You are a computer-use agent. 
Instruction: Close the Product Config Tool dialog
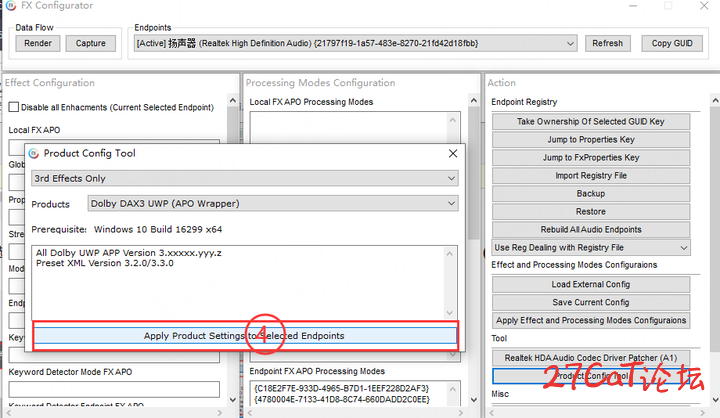(453, 153)
